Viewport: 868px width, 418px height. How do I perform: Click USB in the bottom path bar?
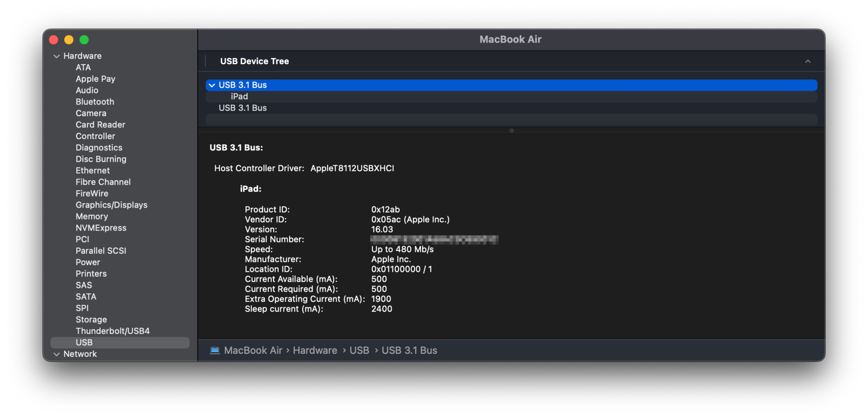(359, 350)
